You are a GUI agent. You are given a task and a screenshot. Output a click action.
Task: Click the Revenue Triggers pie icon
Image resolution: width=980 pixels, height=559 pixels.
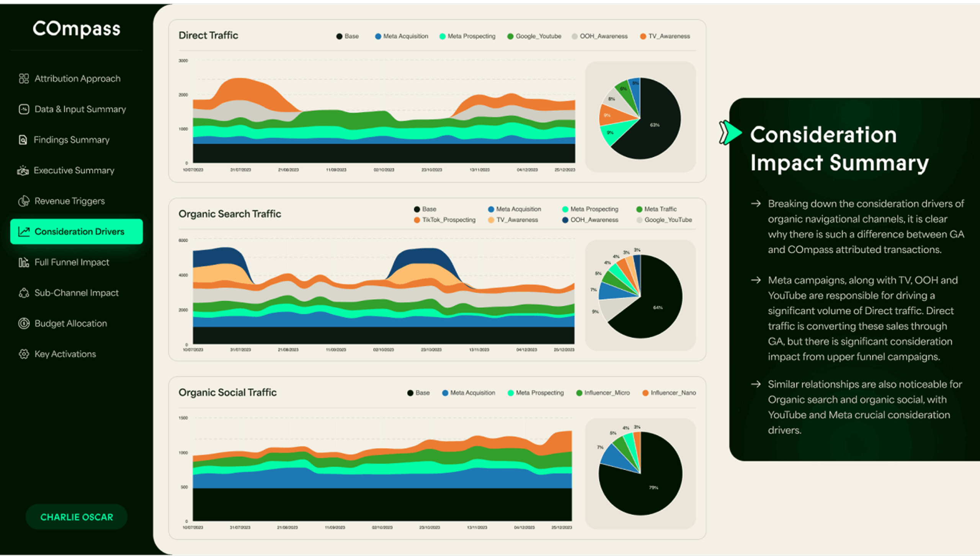[x=24, y=201]
